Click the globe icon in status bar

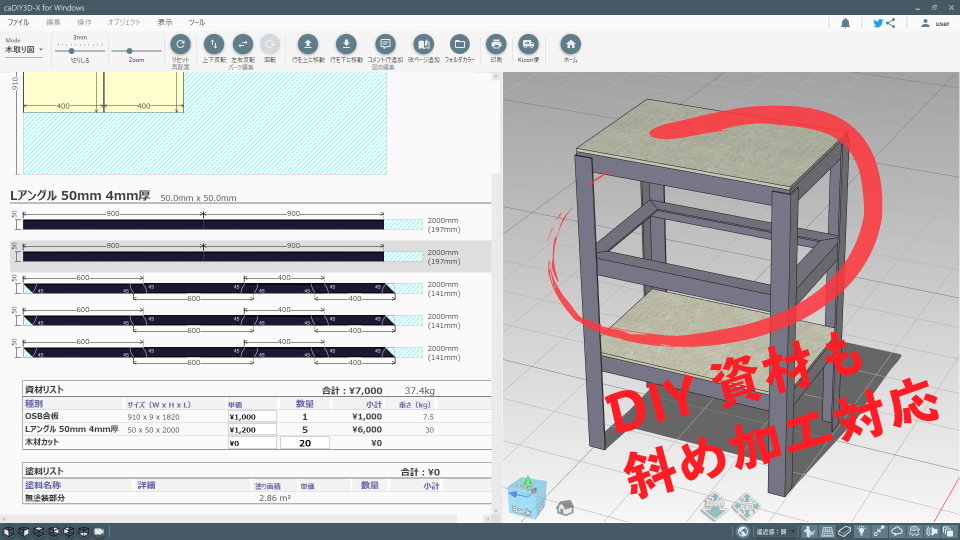[x=743, y=531]
